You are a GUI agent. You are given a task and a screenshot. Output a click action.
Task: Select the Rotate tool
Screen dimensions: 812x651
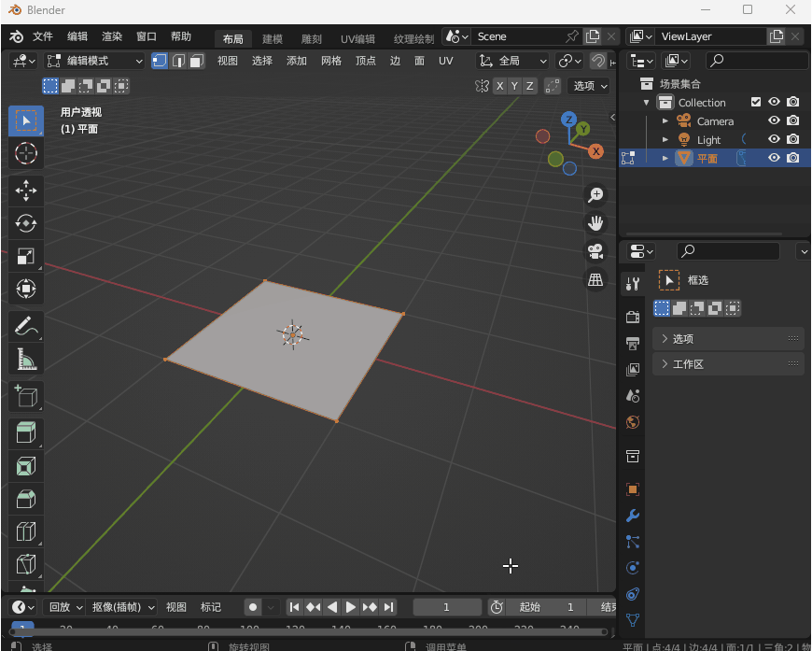(x=26, y=223)
